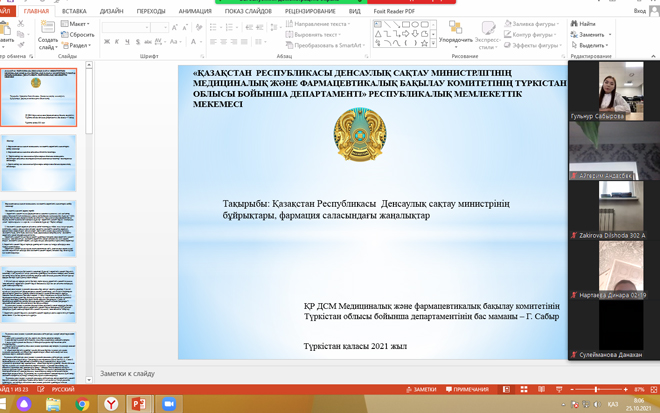
Task: Open the text columns dropdown
Action: 260,42
